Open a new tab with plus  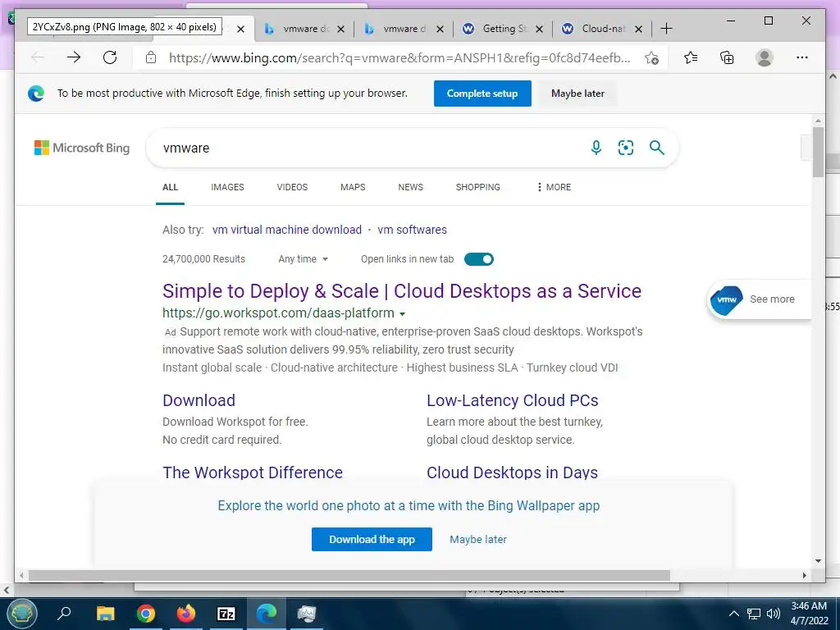666,29
